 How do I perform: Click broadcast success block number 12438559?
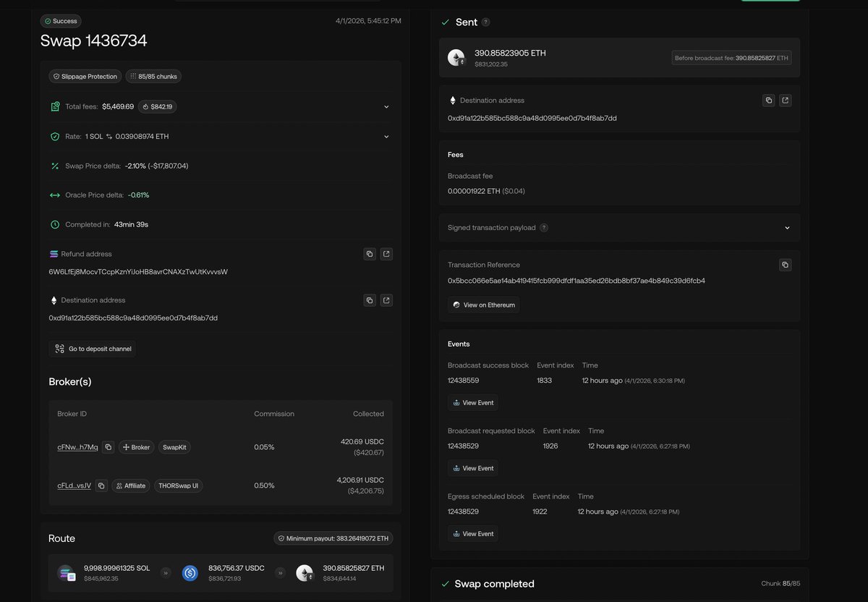point(463,380)
